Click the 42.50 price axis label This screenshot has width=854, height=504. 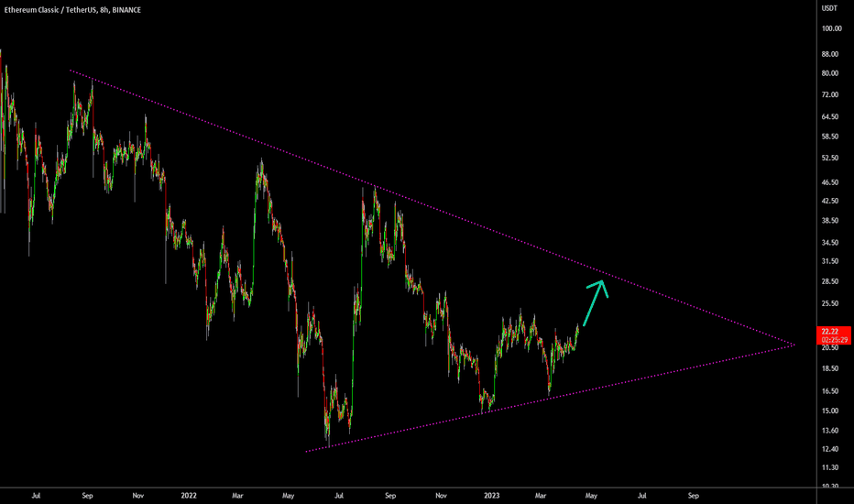click(830, 201)
